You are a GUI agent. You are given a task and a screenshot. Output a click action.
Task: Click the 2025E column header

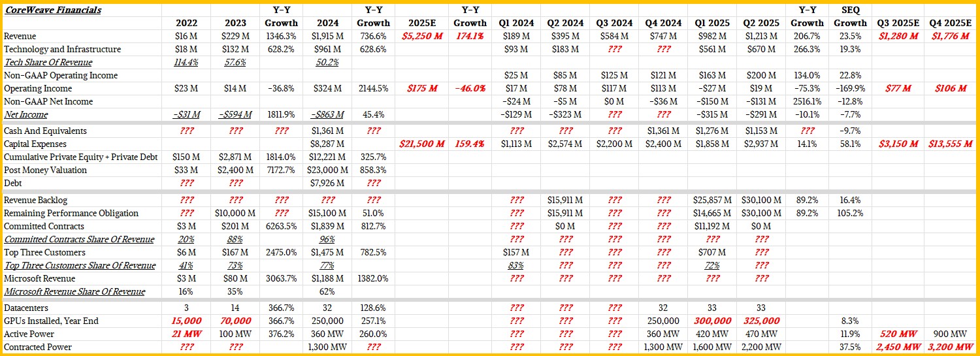point(420,23)
